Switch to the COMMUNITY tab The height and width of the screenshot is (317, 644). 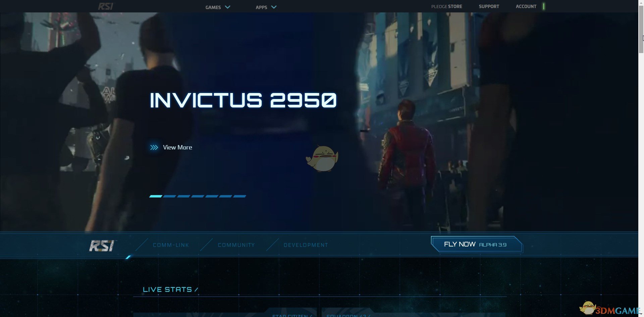(236, 245)
